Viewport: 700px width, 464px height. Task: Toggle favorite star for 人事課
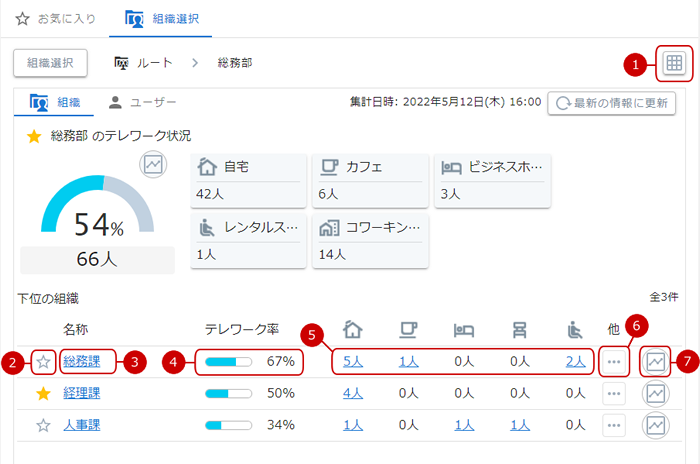click(43, 425)
